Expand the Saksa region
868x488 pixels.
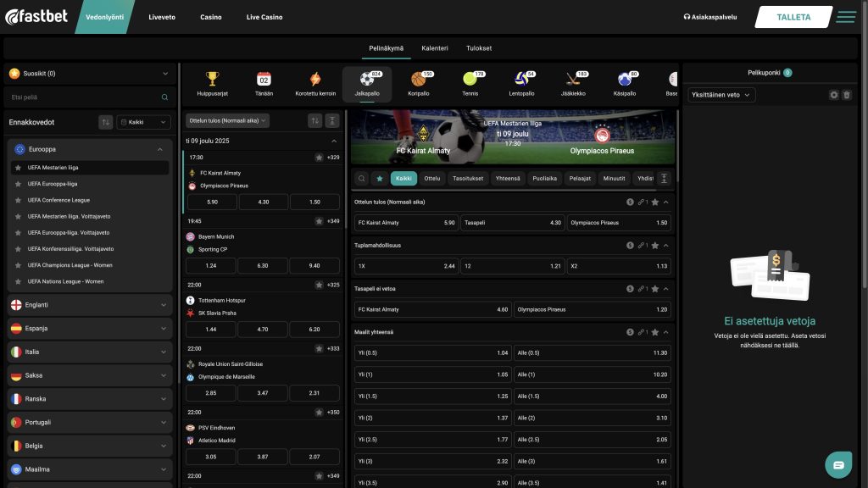click(x=90, y=375)
